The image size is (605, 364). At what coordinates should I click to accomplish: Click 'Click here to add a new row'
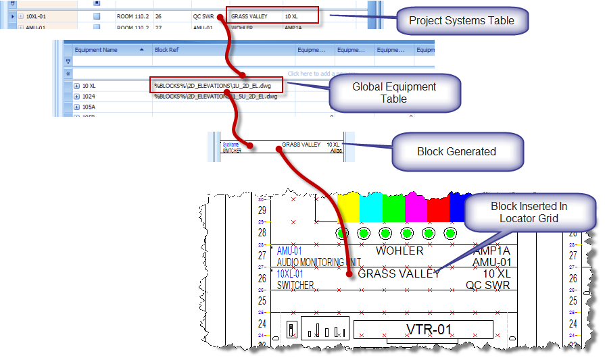coord(323,73)
